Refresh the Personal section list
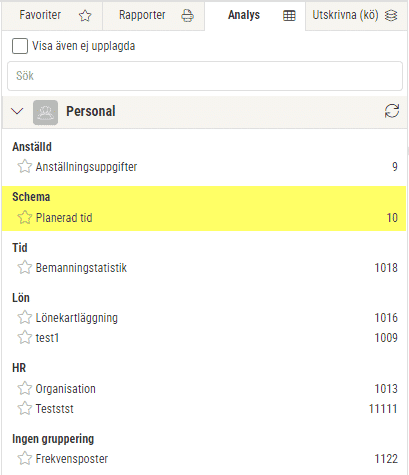Screen dimensions: 409x475 (392, 111)
